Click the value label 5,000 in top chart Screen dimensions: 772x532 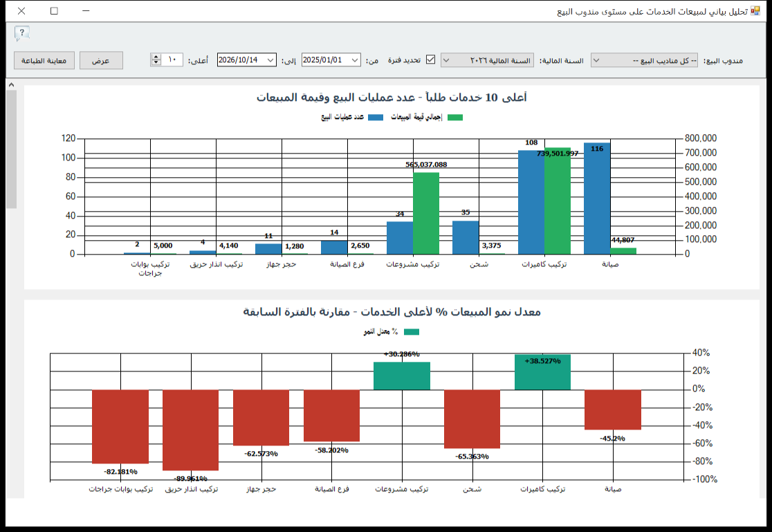coord(163,246)
